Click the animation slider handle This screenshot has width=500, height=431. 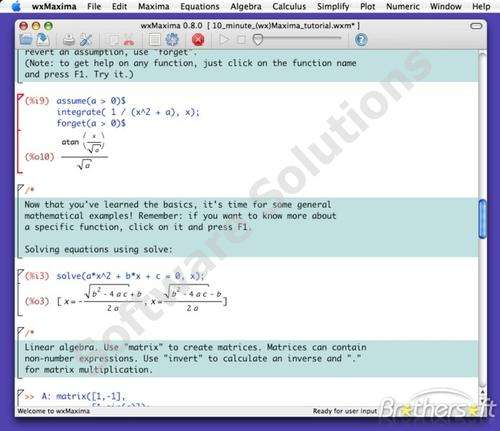click(x=258, y=40)
